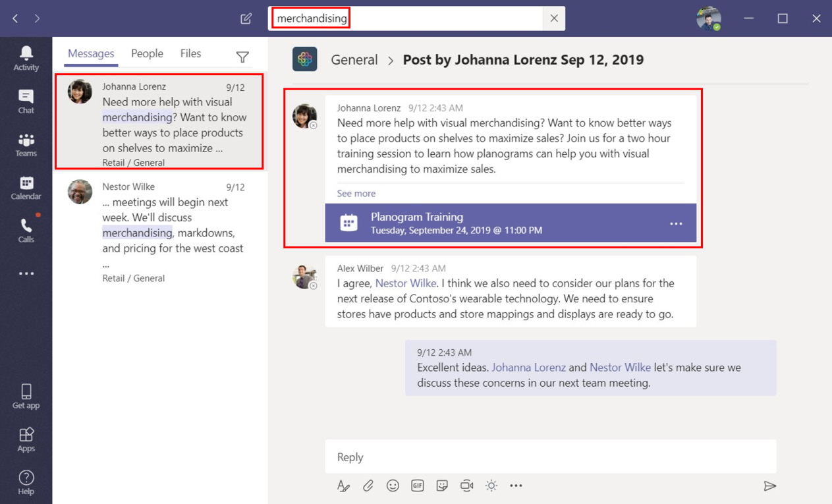Attach a file to reply
Image resolution: width=832 pixels, height=504 pixels.
tap(368, 486)
